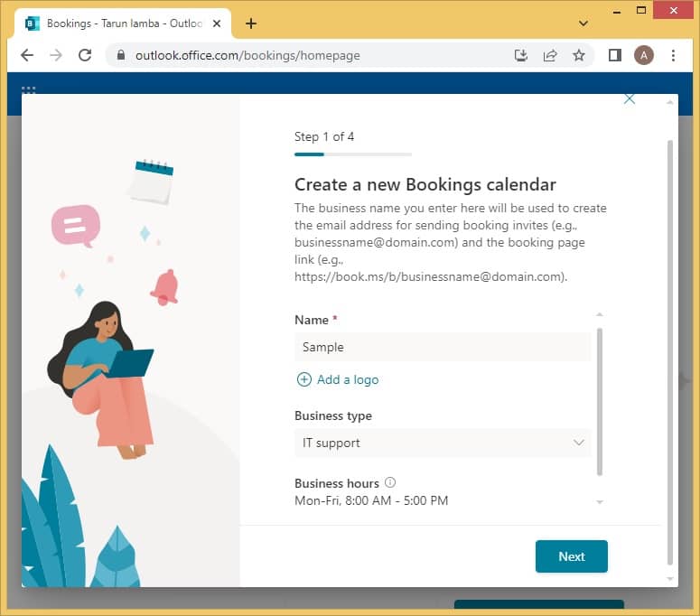Bookmark this page with the star icon
Screen dimensions: 700x616
click(579, 55)
